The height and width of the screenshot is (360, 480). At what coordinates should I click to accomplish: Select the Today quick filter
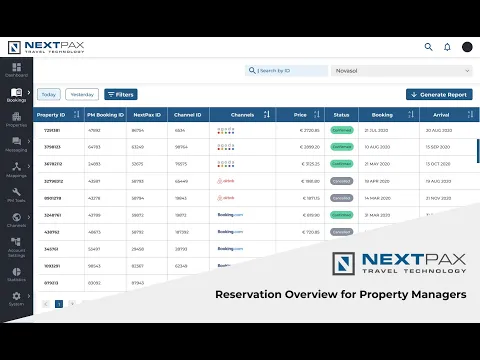pos(49,95)
